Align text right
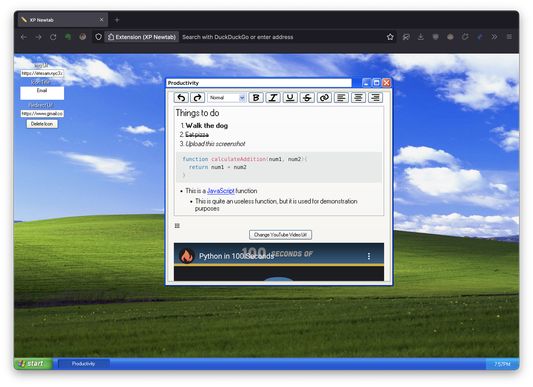This screenshot has height=387, width=533. coord(375,98)
